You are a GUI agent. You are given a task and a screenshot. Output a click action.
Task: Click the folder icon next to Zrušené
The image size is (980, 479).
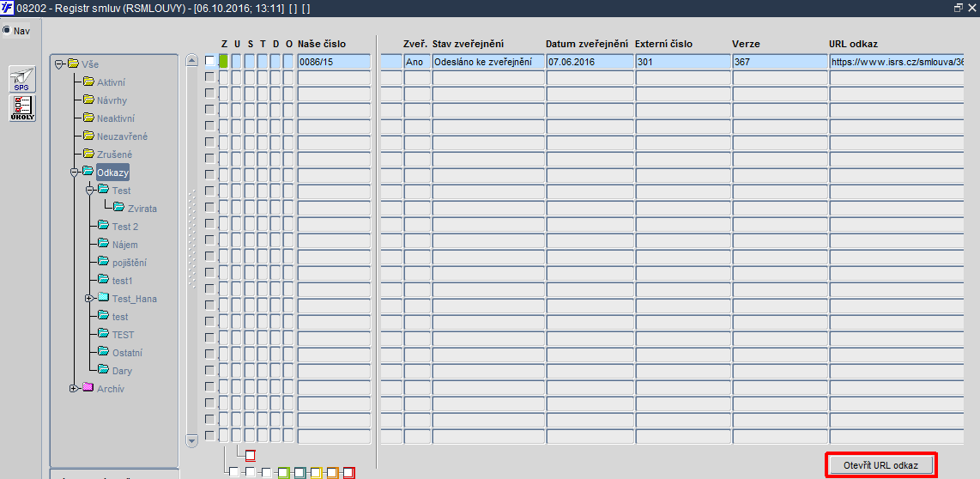[88, 153]
